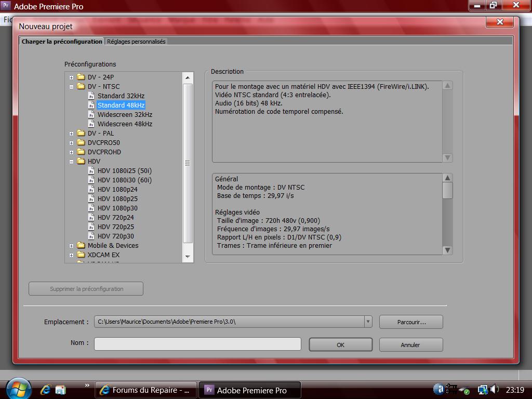Select the Widescreen 48kHz preset

(x=125, y=124)
